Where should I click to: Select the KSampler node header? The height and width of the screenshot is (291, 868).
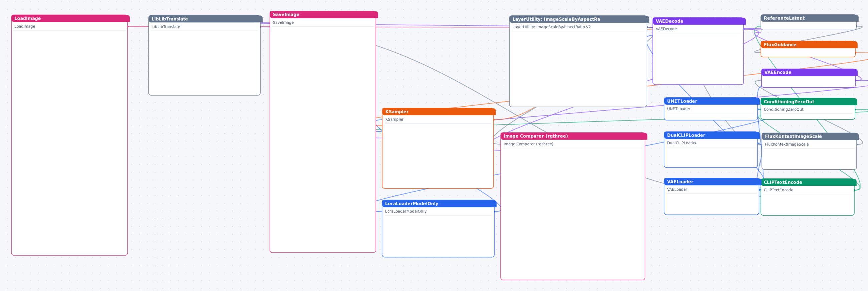439,112
